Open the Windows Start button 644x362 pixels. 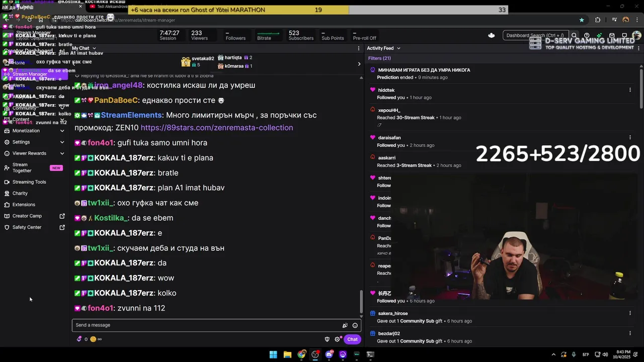[x=273, y=354]
